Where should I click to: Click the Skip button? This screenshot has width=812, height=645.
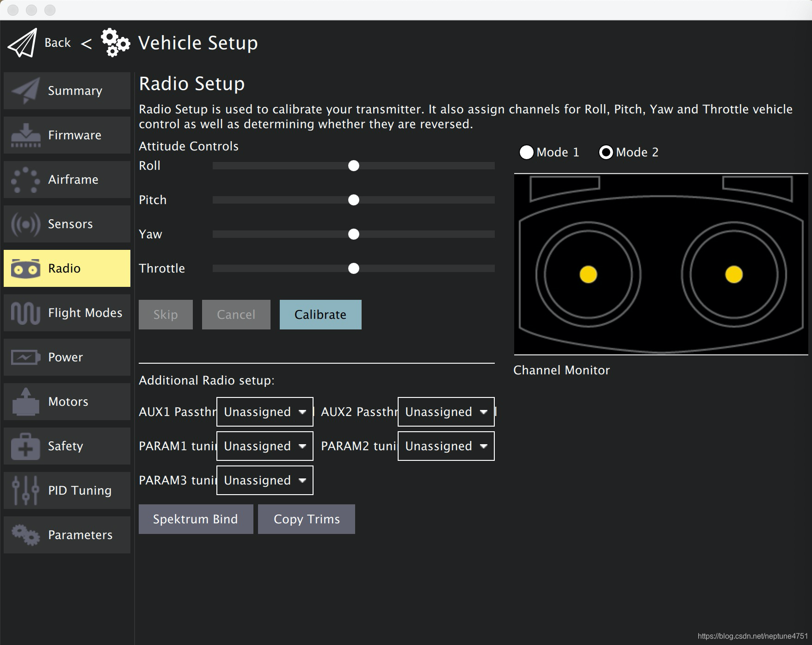pos(166,315)
